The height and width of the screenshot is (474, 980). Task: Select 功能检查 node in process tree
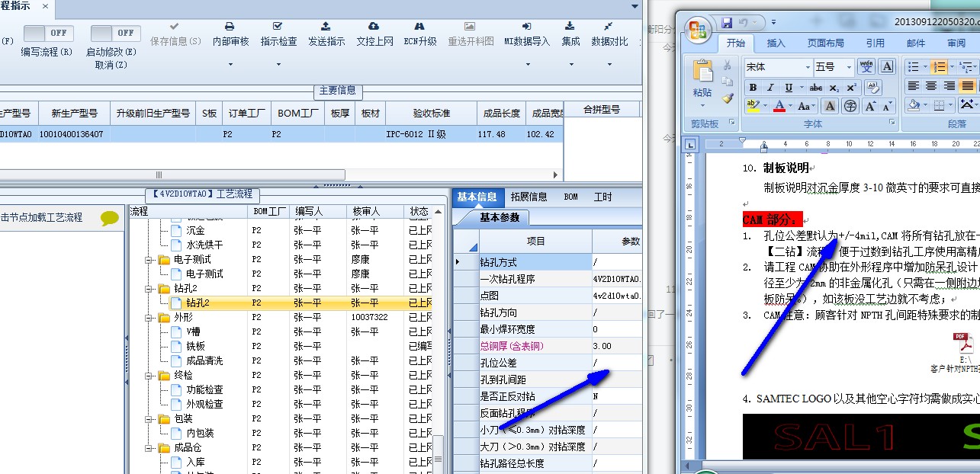[204, 389]
